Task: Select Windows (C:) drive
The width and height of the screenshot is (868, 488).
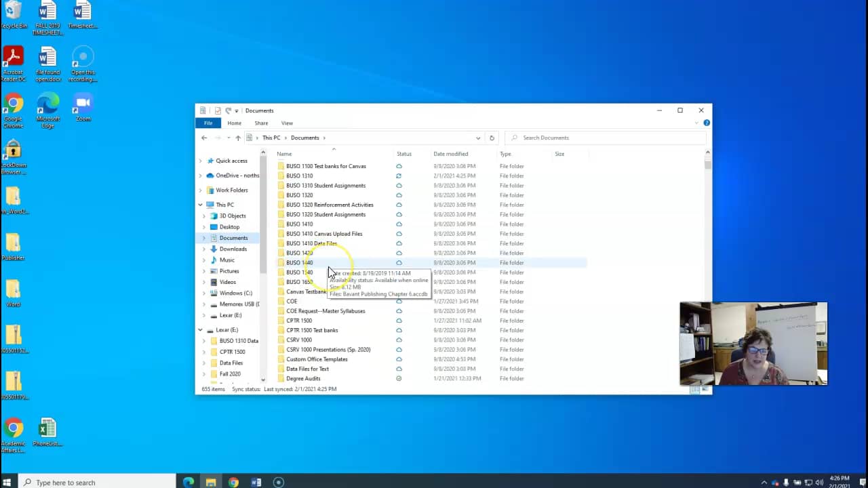Action: coord(235,293)
